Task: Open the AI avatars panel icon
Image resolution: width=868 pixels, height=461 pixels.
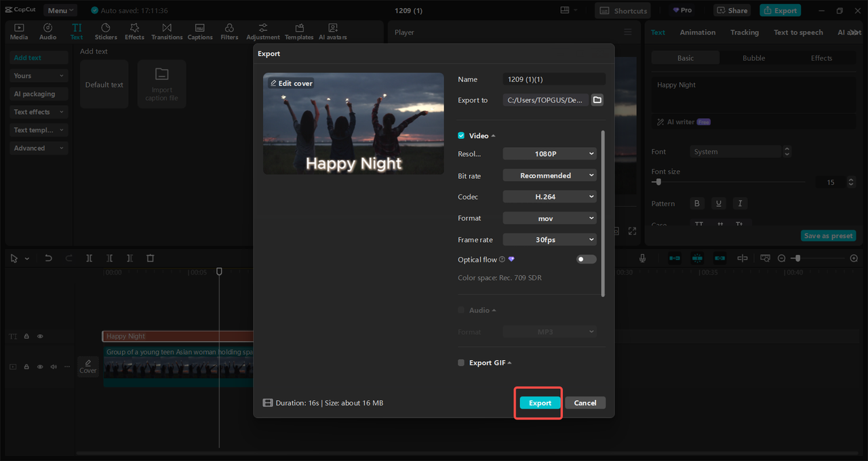Action: 333,31
